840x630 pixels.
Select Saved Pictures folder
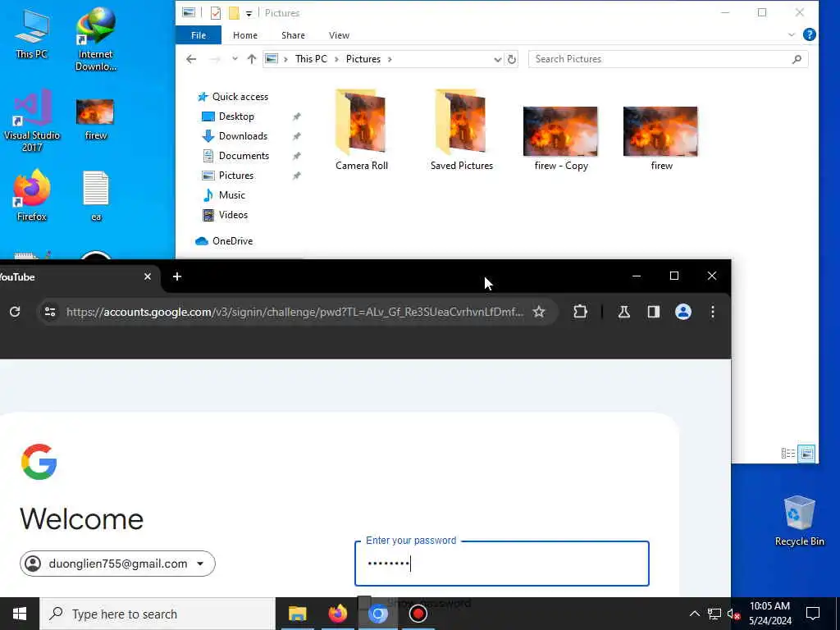[x=462, y=130]
